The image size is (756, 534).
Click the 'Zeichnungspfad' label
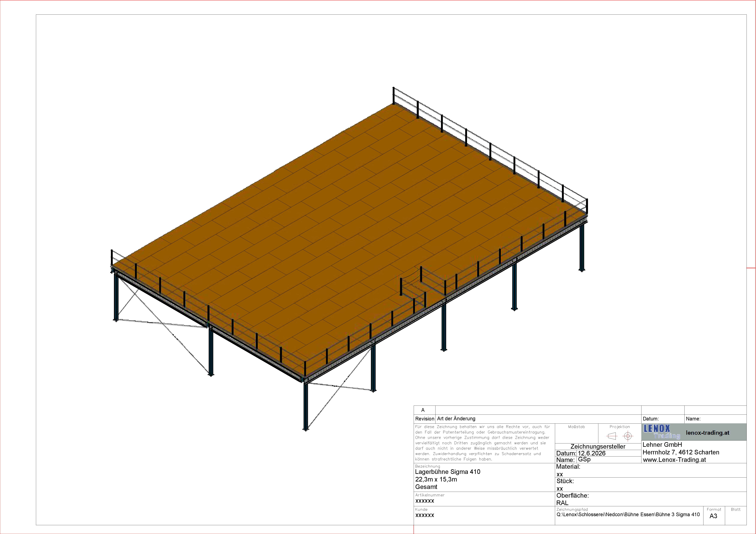coord(572,509)
